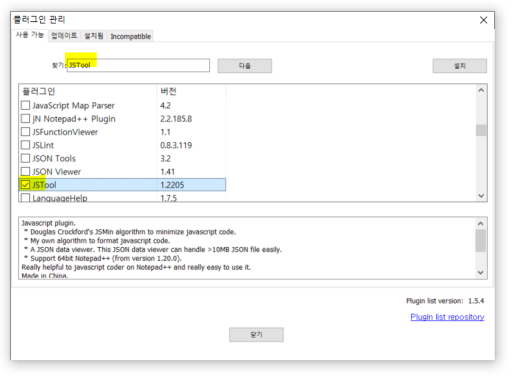This screenshot has height=376, width=512.
Task: Switch to the Incompatible tab
Action: [x=131, y=36]
